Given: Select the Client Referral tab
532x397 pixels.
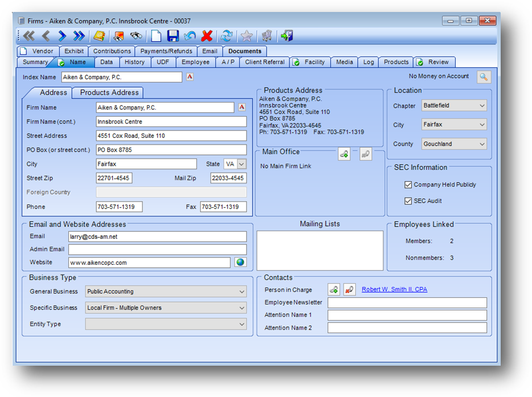Looking at the screenshot, I should [x=265, y=62].
